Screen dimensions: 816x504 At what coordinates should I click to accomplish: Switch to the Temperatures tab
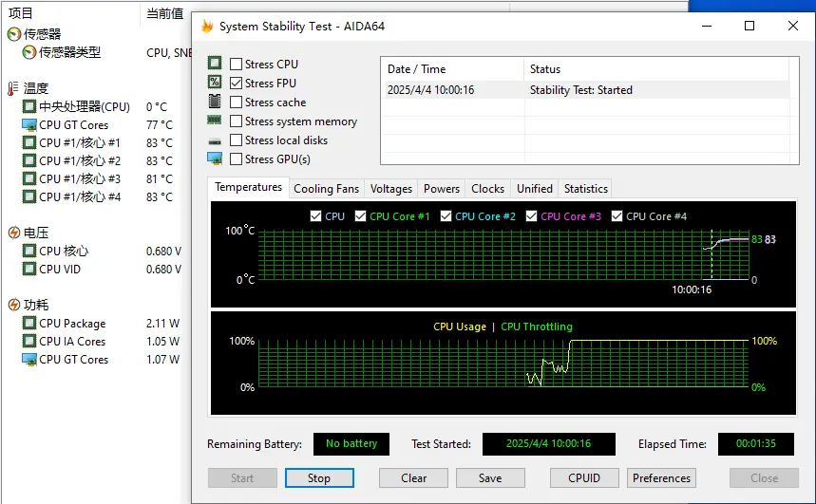(248, 187)
